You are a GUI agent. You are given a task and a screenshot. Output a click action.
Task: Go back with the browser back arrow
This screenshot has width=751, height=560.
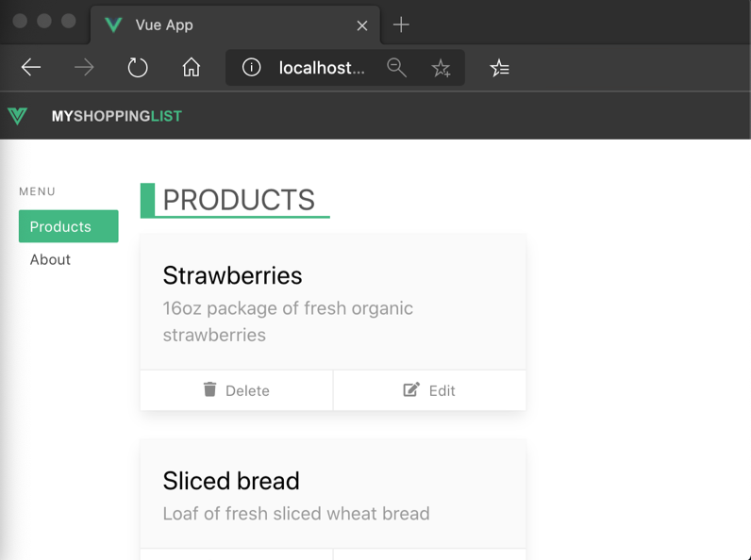pos(31,68)
